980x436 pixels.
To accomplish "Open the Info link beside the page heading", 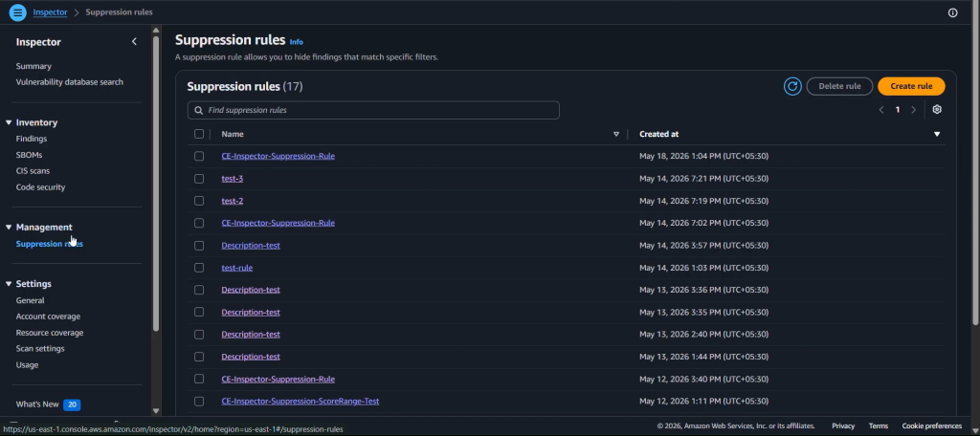I will pyautogui.click(x=297, y=42).
